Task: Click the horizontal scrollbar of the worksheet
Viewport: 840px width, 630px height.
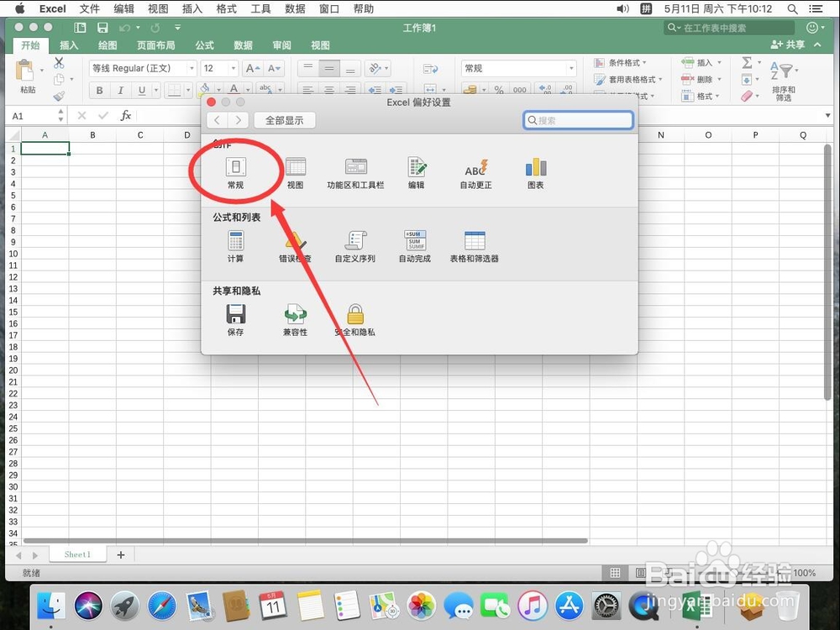Action: tap(306, 540)
